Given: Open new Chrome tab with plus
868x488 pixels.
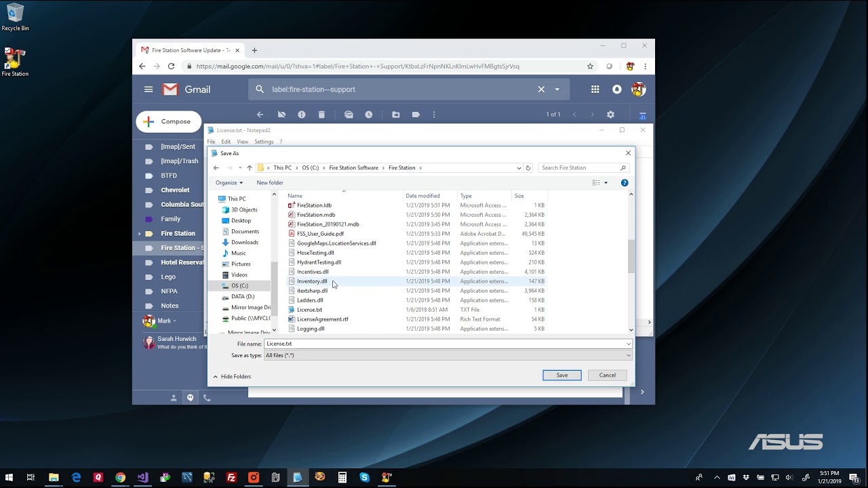Looking at the screenshot, I should [254, 50].
